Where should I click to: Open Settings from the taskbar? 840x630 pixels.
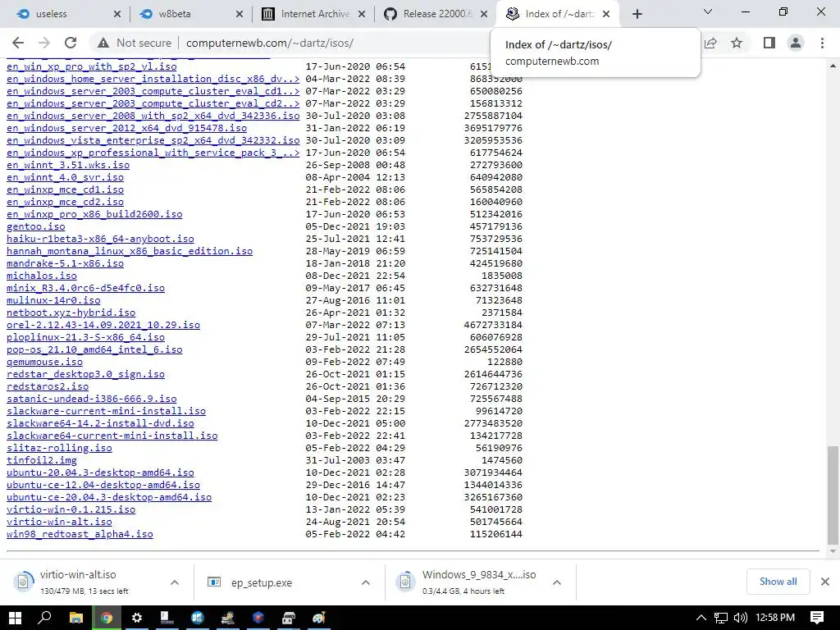pyautogui.click(x=137, y=618)
